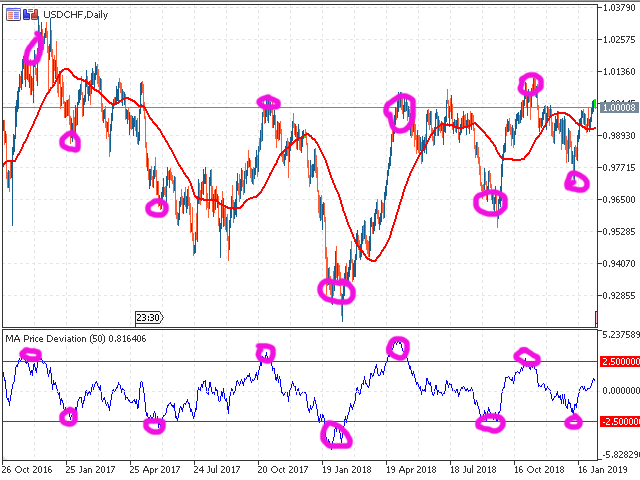
Task: Click the 1.01360 price axis value
Action: click(620, 72)
